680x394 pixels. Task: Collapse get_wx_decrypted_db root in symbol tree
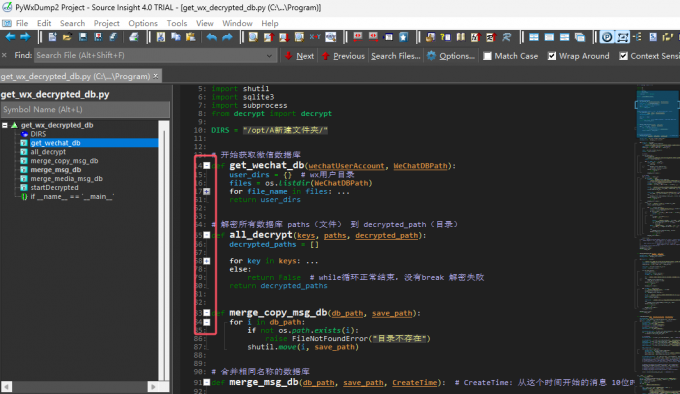point(5,125)
